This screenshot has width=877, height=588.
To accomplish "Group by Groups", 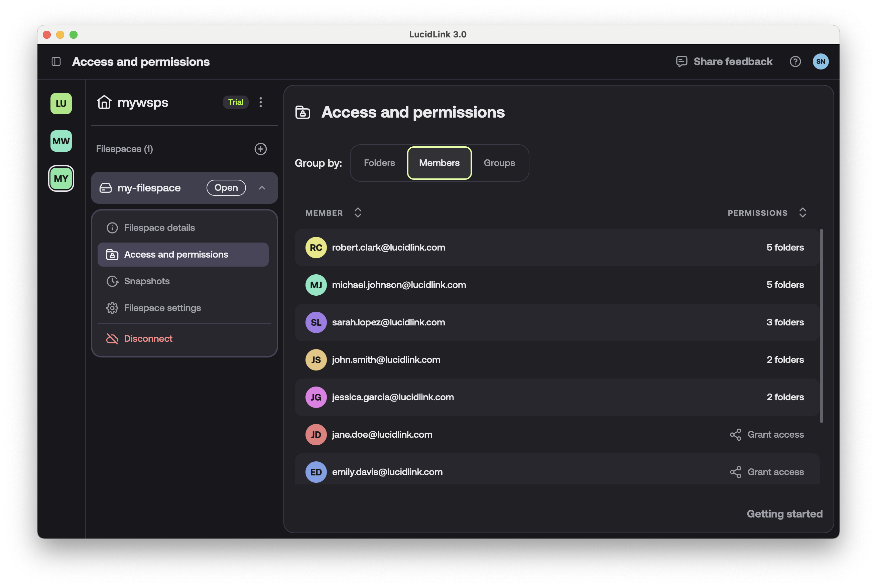I will click(x=499, y=163).
